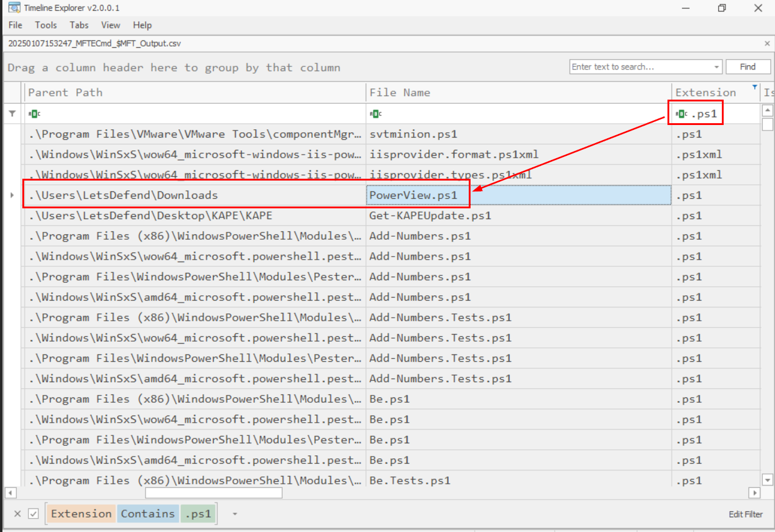Open the View menu
Screen dimensions: 775x532
(x=111, y=25)
